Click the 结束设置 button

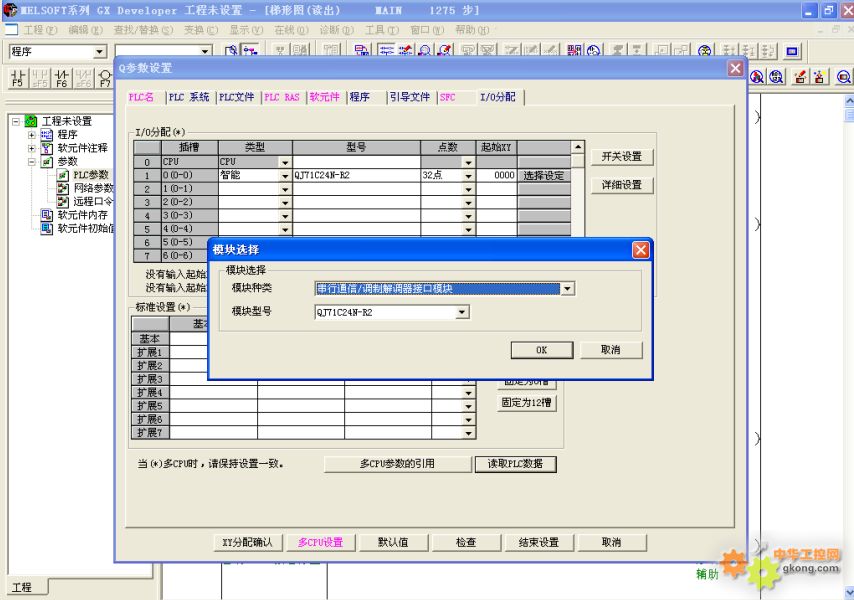click(x=539, y=542)
